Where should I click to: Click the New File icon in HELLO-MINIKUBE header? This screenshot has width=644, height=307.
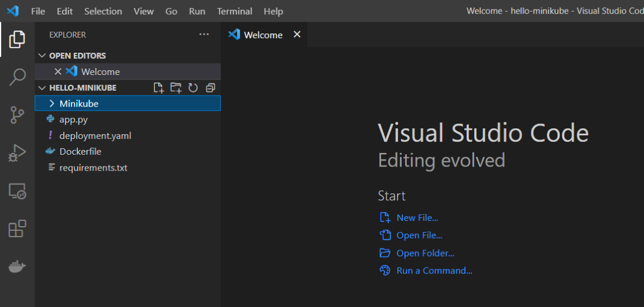click(158, 88)
